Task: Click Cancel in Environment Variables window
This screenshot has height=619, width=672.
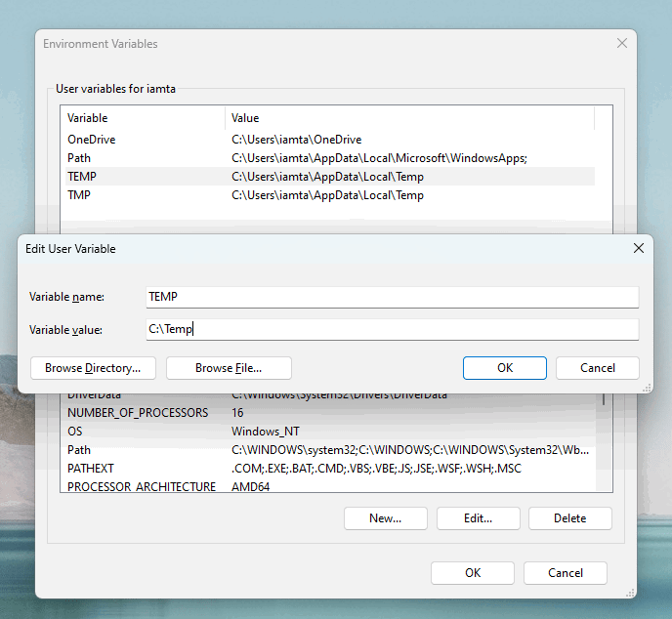Action: (566, 573)
